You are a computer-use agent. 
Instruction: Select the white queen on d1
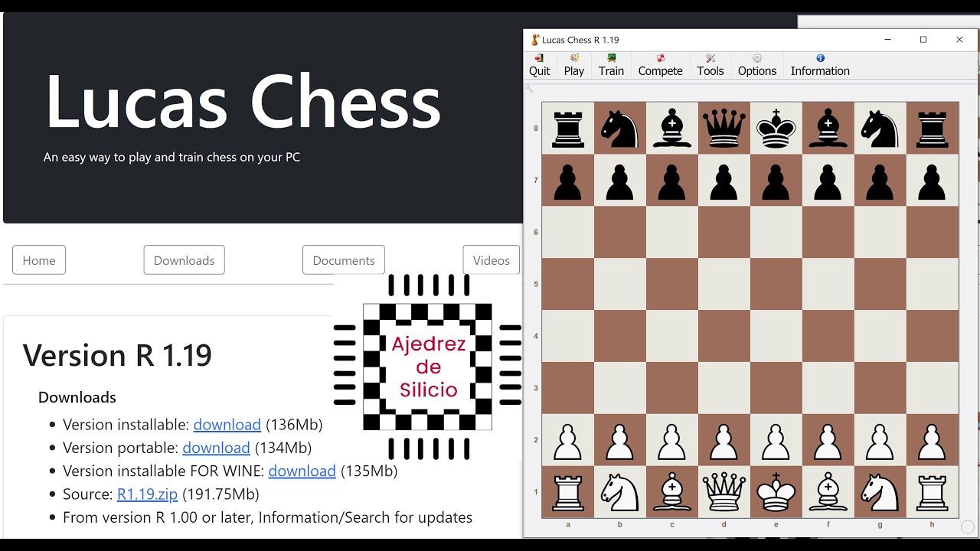tap(724, 492)
